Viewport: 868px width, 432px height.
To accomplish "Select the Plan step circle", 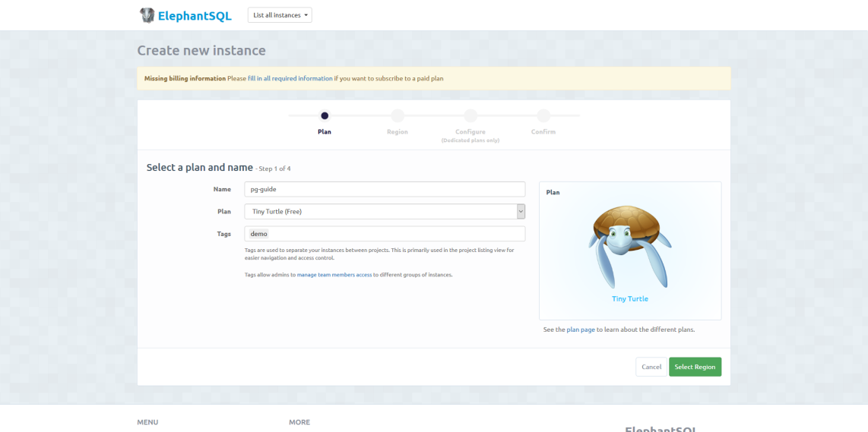I will click(325, 115).
